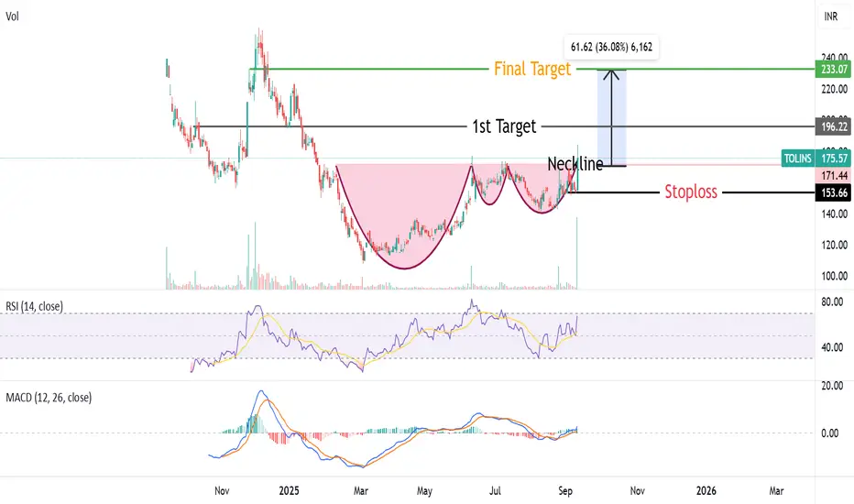Click the Sep label on time axis
Screen dimensions: 854x504
point(565,490)
